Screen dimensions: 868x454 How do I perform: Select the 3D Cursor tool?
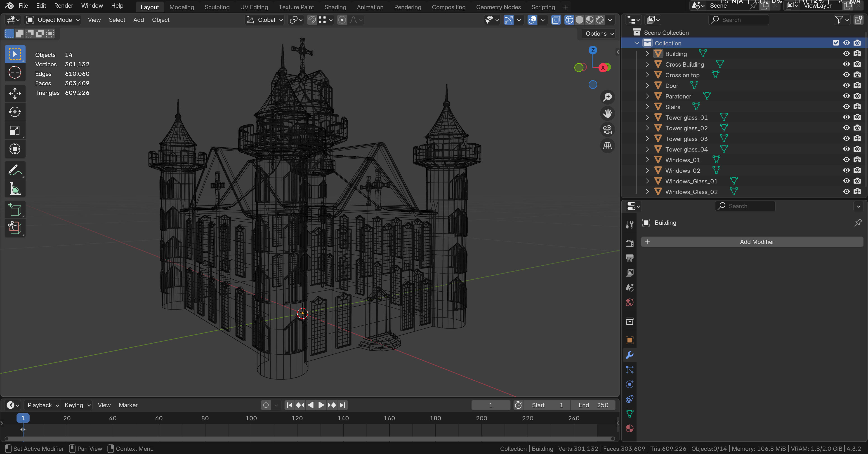15,73
